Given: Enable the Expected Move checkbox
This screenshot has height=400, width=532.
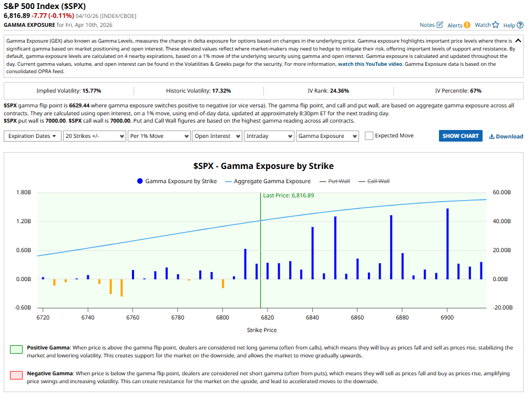Looking at the screenshot, I should pos(369,136).
